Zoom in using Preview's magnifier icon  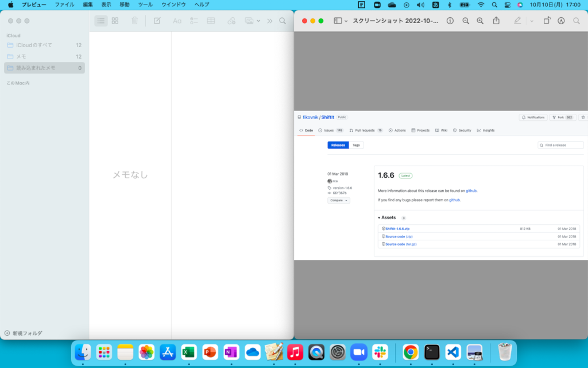point(479,20)
